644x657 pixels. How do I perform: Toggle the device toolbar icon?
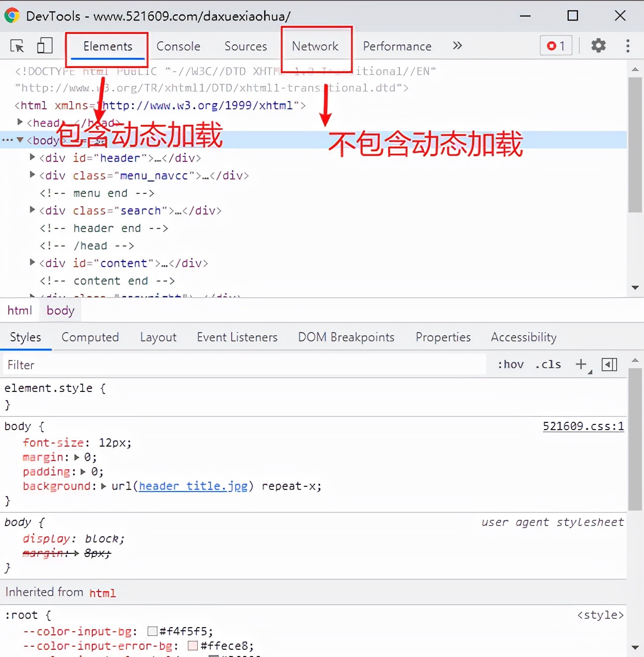[x=45, y=46]
